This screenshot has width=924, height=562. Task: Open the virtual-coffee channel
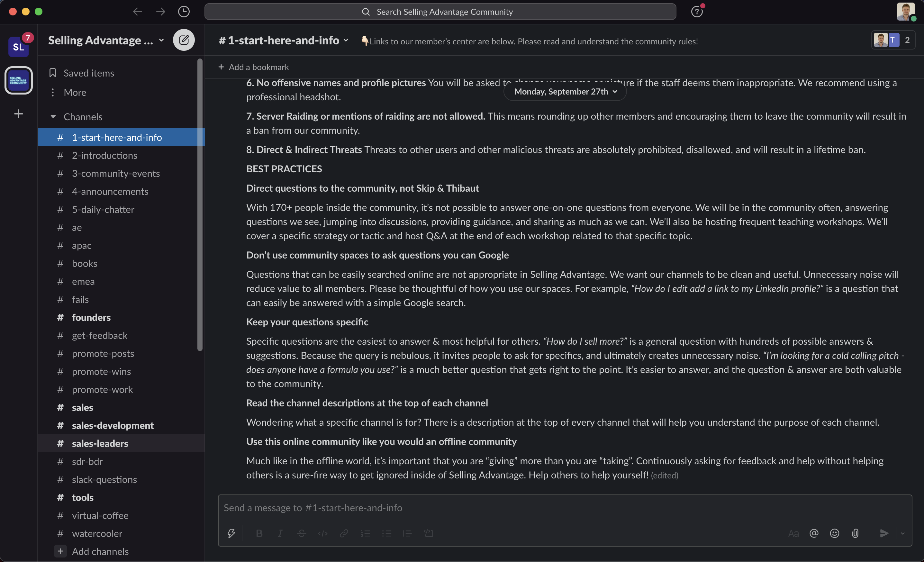(x=121, y=515)
